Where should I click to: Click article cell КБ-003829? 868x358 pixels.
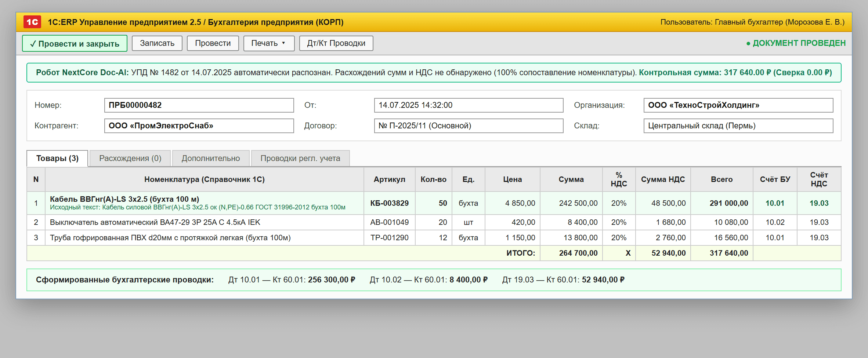click(x=390, y=203)
